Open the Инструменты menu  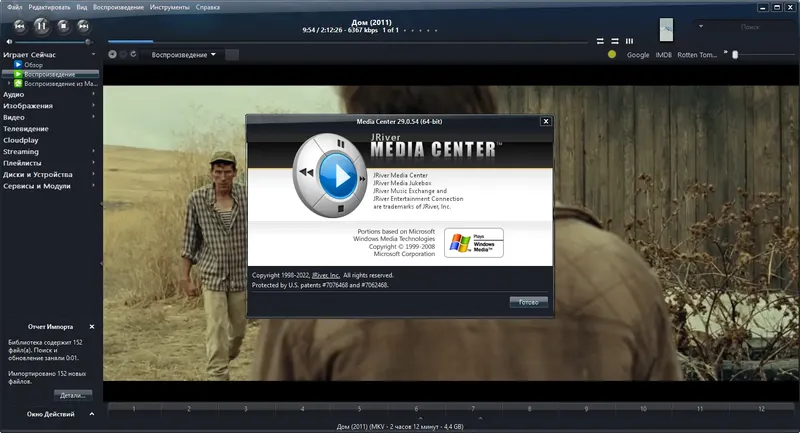pos(169,7)
